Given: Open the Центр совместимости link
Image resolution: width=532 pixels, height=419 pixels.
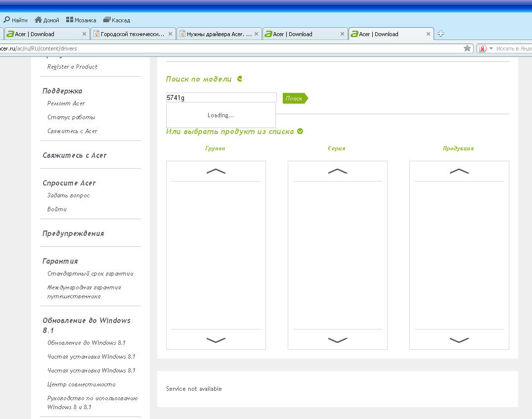Looking at the screenshot, I should [x=82, y=384].
